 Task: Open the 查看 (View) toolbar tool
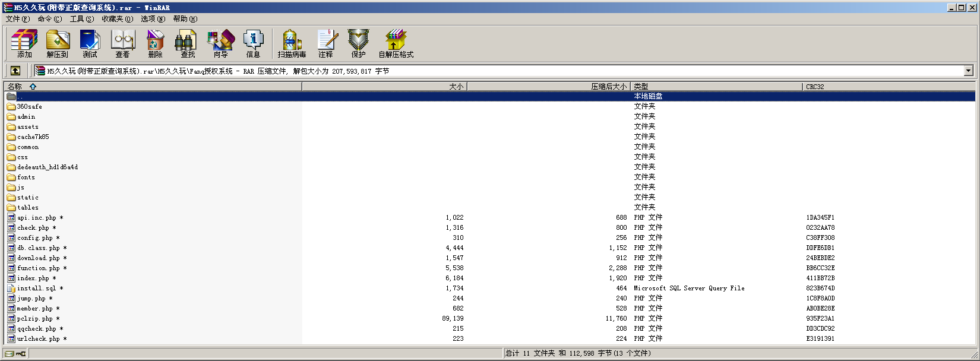(123, 44)
